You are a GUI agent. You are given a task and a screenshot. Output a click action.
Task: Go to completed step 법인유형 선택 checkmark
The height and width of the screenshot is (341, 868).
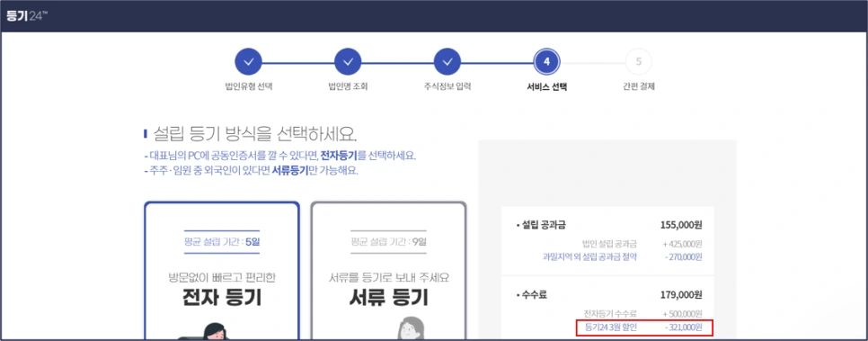tap(249, 61)
